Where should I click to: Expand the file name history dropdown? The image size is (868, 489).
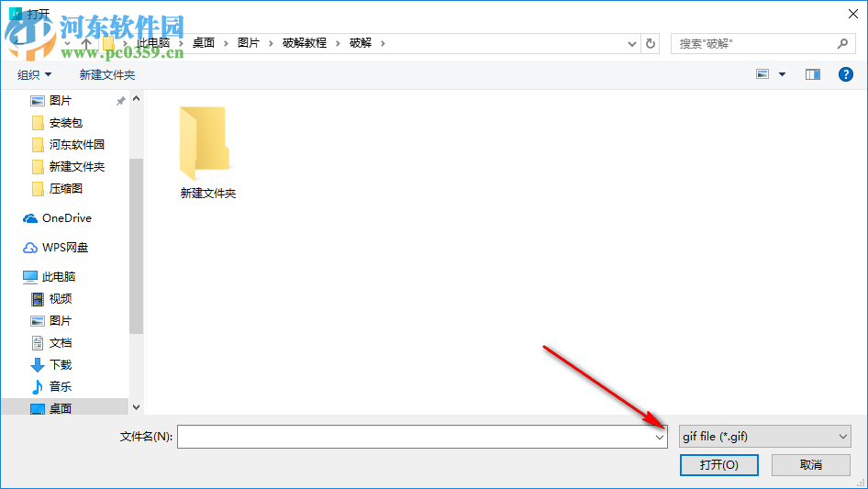point(660,437)
